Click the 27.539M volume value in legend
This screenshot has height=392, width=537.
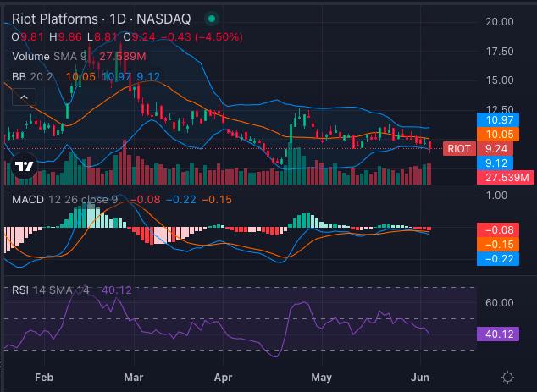(123, 56)
